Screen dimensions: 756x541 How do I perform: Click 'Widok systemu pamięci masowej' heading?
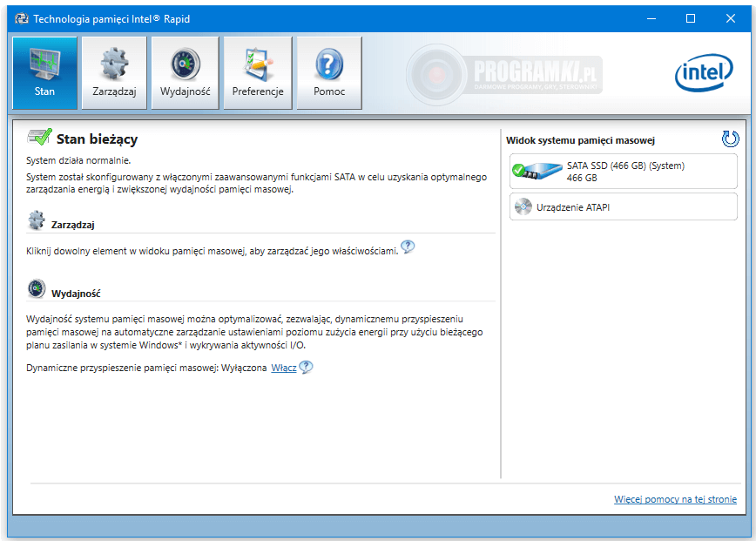pos(580,140)
